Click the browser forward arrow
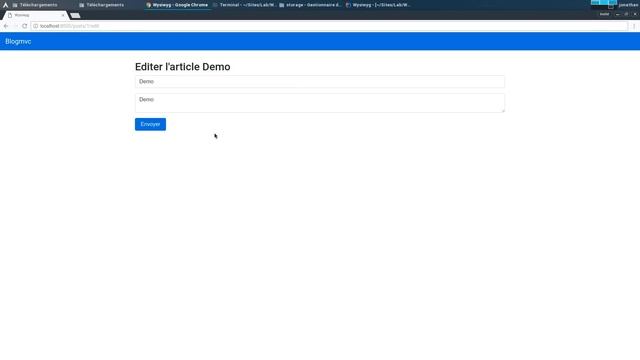 pyautogui.click(x=15, y=26)
